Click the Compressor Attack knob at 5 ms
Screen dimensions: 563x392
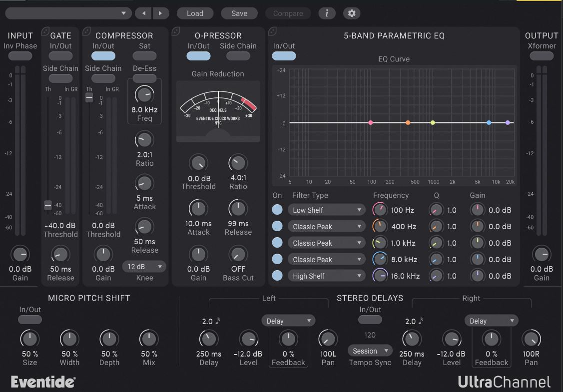(x=144, y=183)
